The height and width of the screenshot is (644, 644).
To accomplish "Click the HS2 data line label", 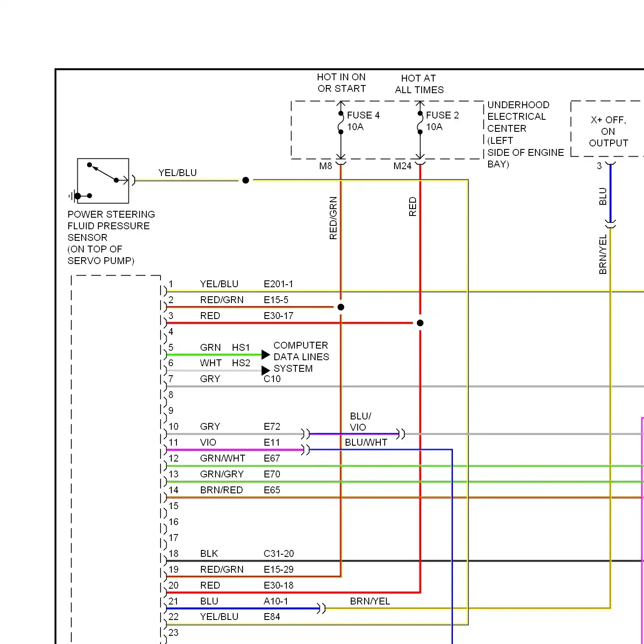I will click(x=241, y=363).
